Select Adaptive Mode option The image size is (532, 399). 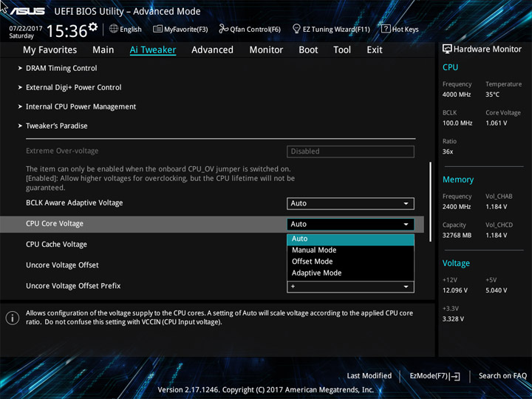pos(350,273)
